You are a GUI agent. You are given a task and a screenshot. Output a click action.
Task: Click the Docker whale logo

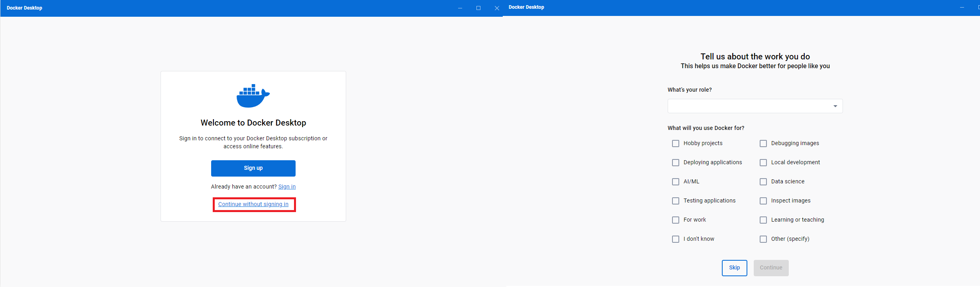(x=253, y=96)
